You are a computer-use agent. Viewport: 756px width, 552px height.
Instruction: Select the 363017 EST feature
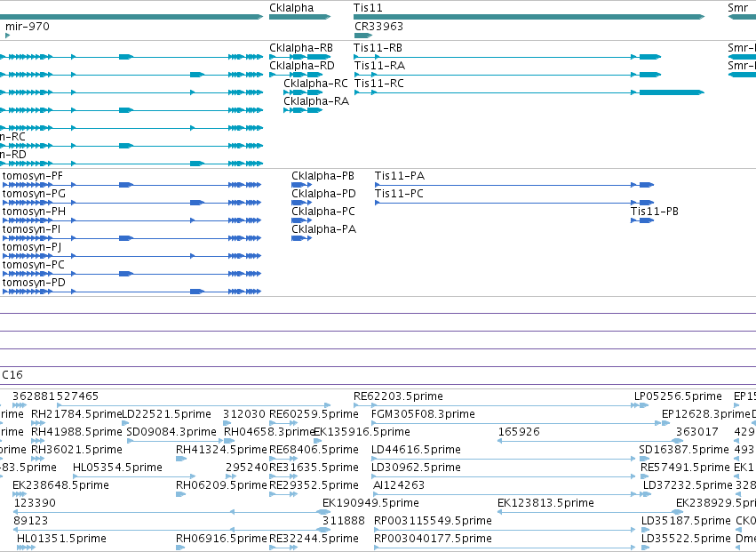tap(678, 441)
